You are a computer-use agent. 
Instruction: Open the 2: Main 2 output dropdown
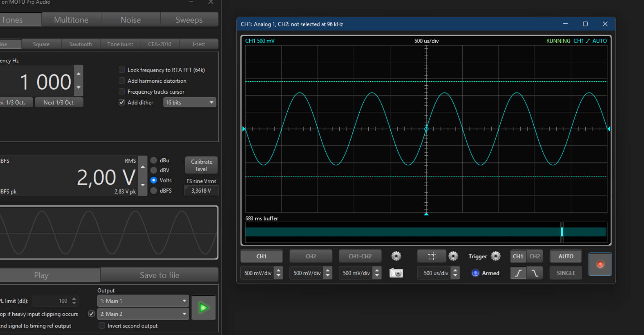click(x=143, y=314)
